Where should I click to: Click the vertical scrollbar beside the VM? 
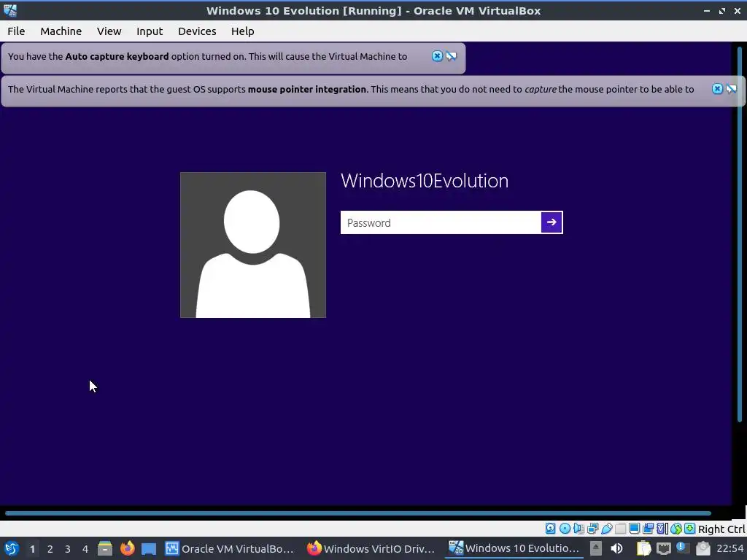[x=740, y=234]
